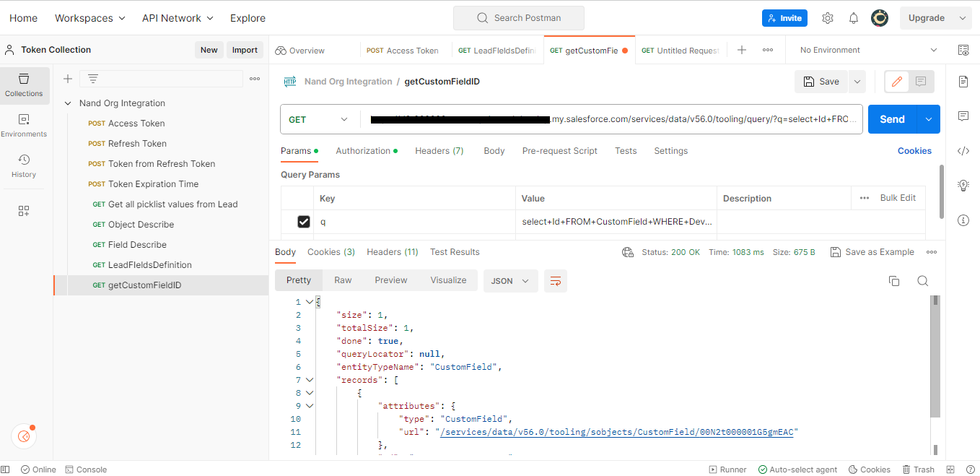
Task: Open the Save button dropdown arrow
Action: (x=857, y=82)
